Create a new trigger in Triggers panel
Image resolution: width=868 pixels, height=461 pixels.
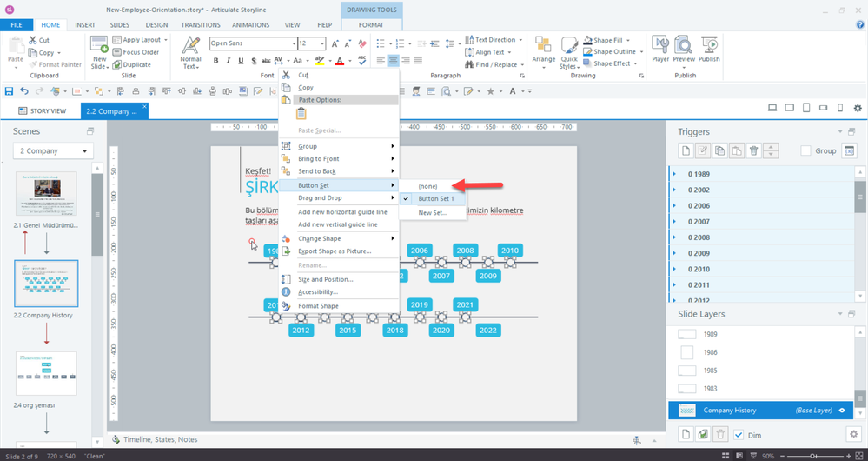685,150
